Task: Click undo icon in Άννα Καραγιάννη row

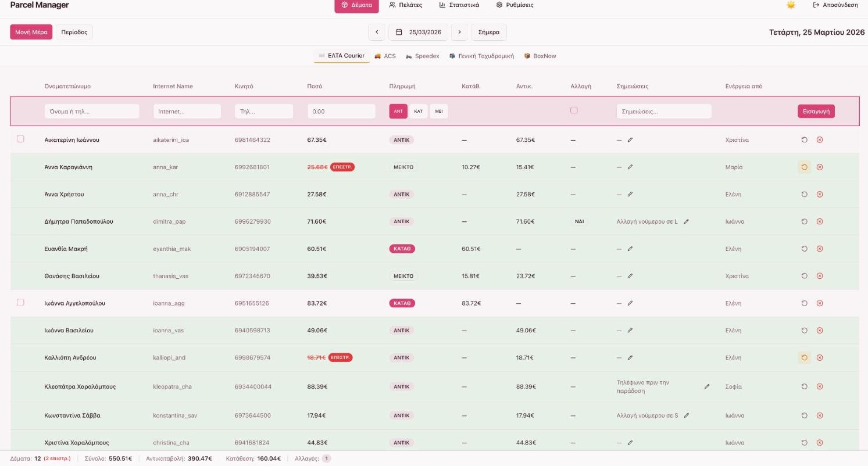Action: tap(804, 167)
